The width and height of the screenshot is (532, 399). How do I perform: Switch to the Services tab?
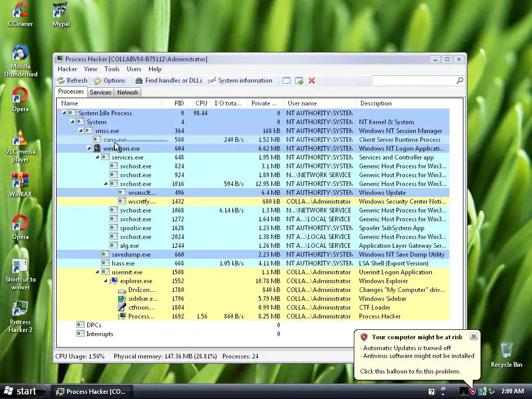click(x=100, y=92)
